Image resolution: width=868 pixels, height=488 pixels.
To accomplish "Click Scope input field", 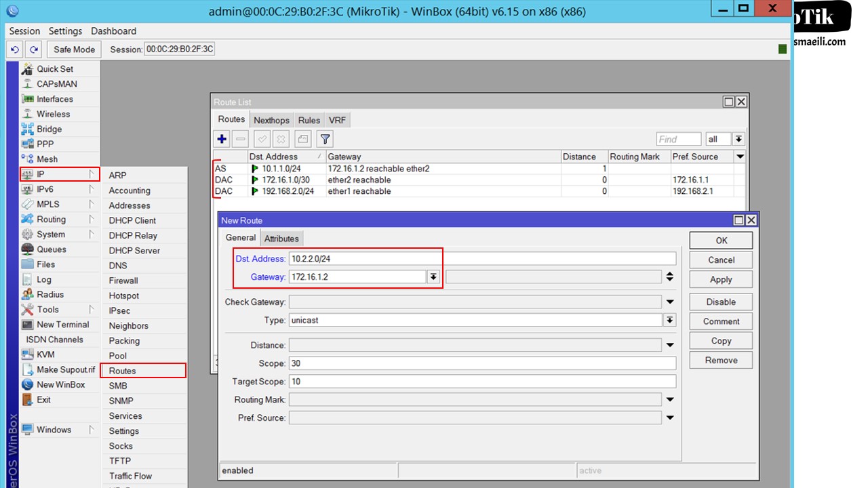I will tap(482, 363).
